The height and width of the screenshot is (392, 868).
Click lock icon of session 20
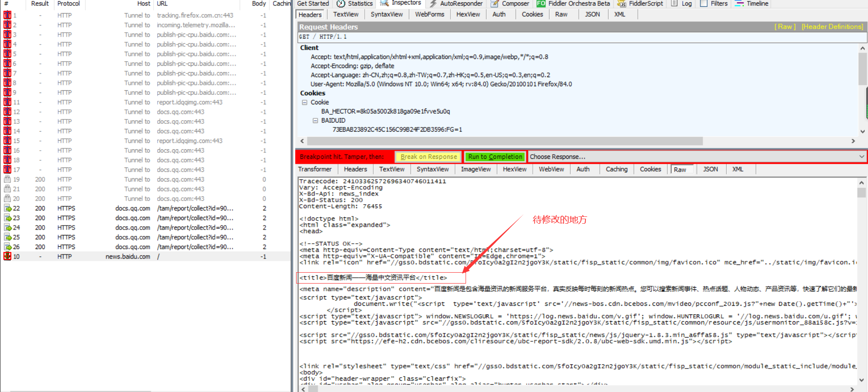coord(7,198)
